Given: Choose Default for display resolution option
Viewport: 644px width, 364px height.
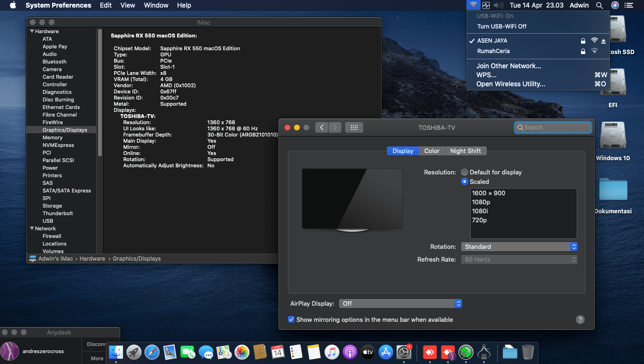Looking at the screenshot, I should [465, 172].
